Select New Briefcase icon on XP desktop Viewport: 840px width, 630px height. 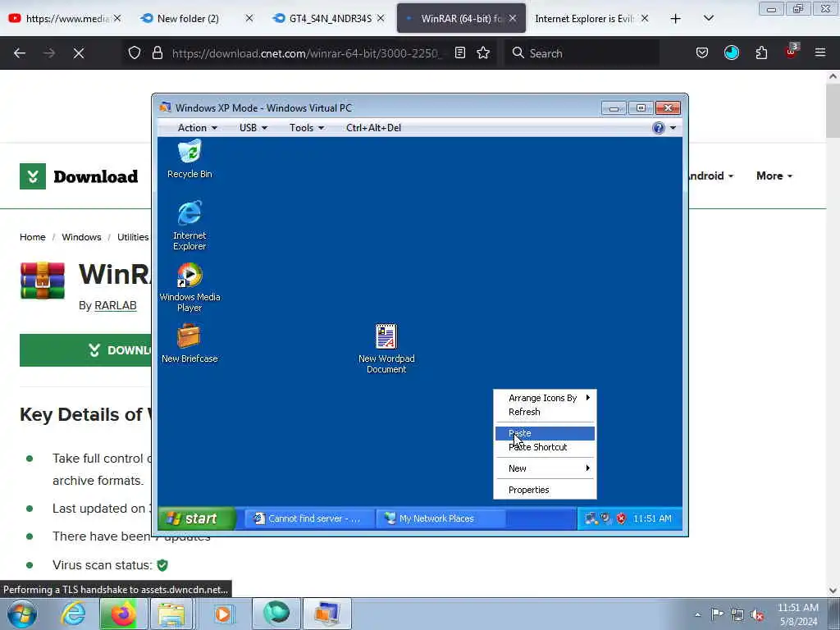click(x=189, y=344)
